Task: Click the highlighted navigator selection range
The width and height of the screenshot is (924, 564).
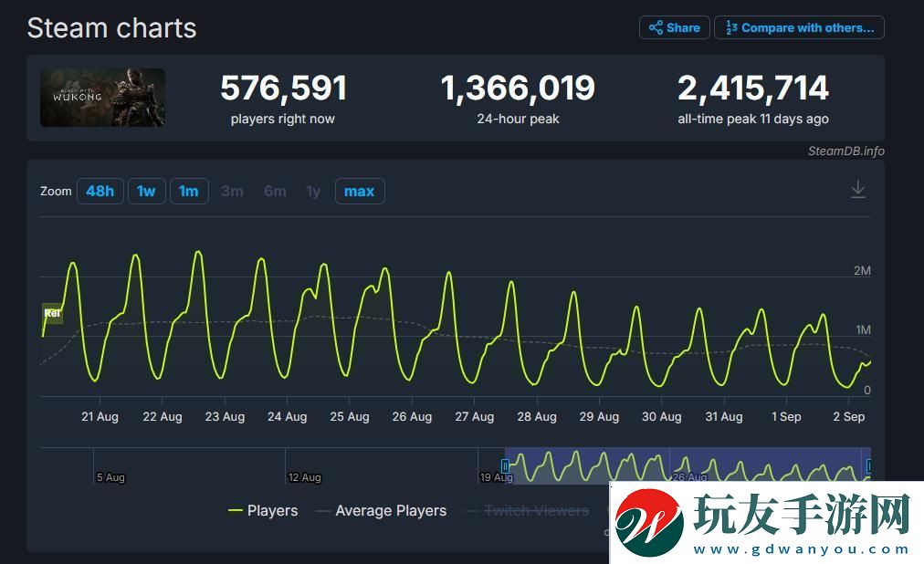Action: [688, 465]
